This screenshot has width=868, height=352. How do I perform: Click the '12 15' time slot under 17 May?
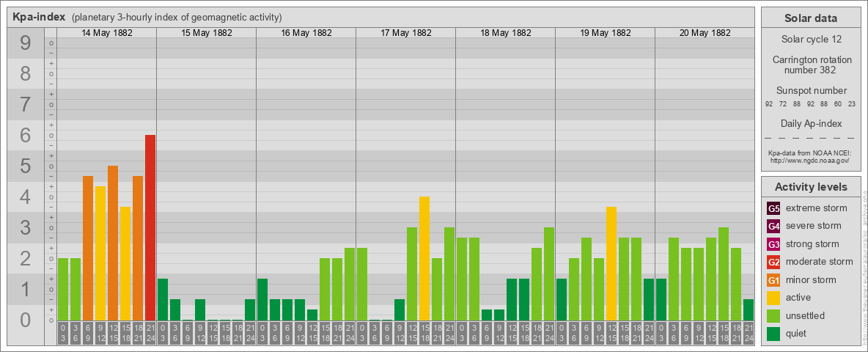coord(412,333)
